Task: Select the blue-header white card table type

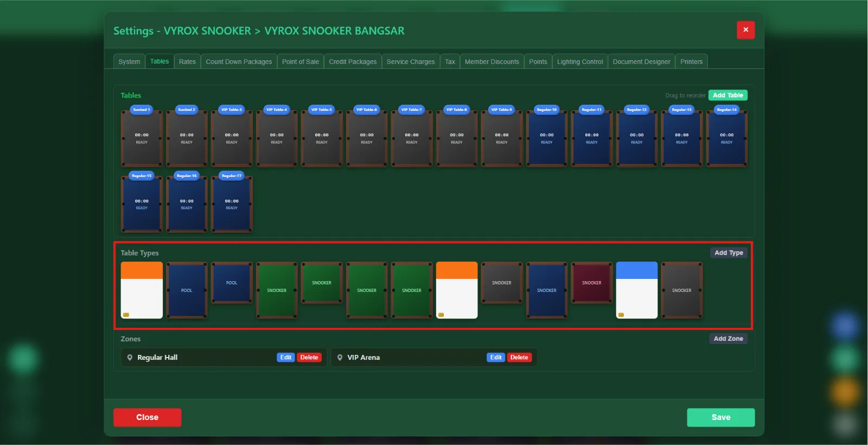Action: [637, 290]
